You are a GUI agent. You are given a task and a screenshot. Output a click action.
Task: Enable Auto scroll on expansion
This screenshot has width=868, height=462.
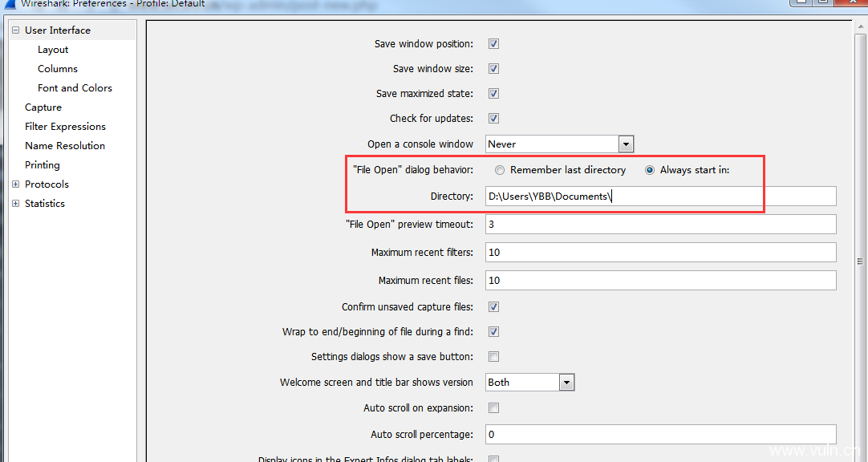[494, 407]
